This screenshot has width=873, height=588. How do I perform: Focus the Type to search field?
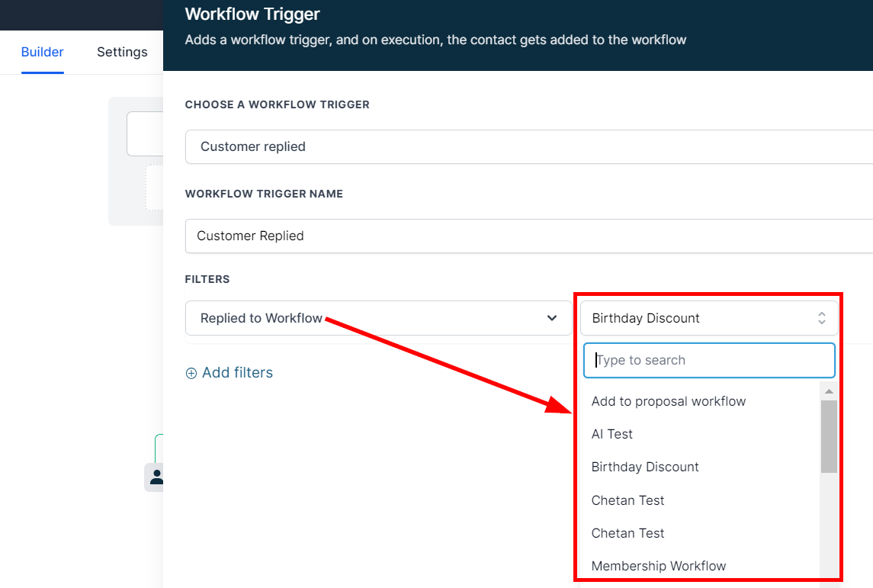(x=709, y=360)
